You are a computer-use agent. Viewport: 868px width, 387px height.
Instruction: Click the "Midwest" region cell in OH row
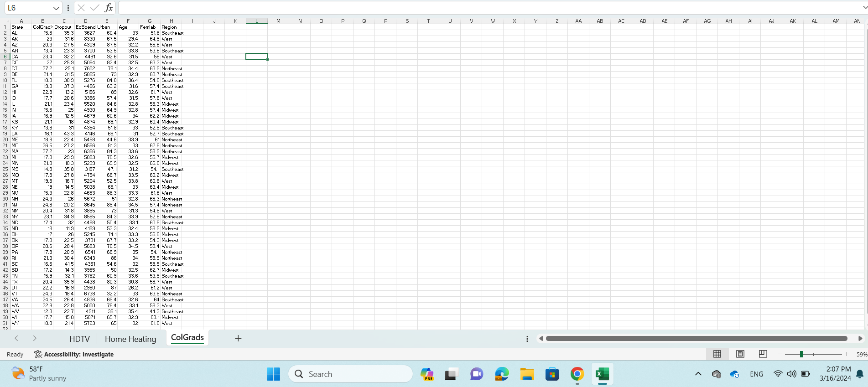point(170,234)
